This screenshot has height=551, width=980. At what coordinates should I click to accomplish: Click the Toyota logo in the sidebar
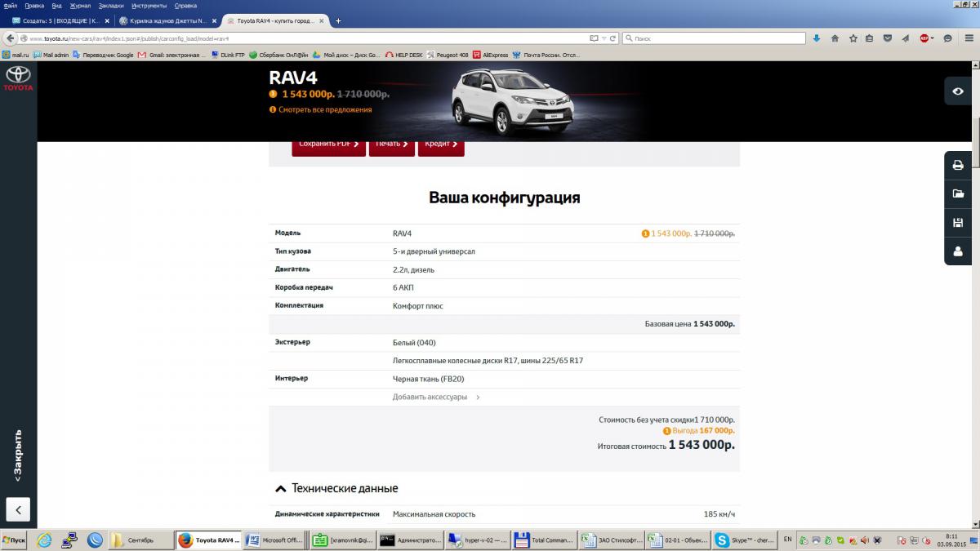[x=18, y=79]
